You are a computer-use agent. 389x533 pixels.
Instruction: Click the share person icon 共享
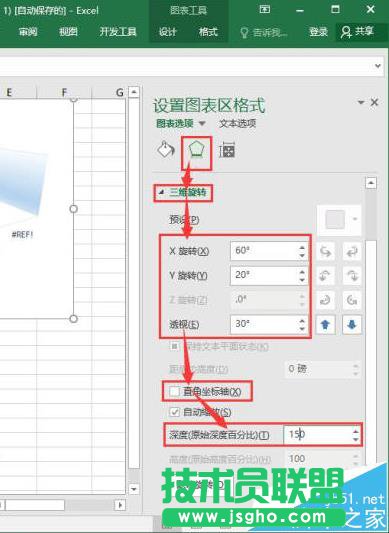(x=357, y=32)
